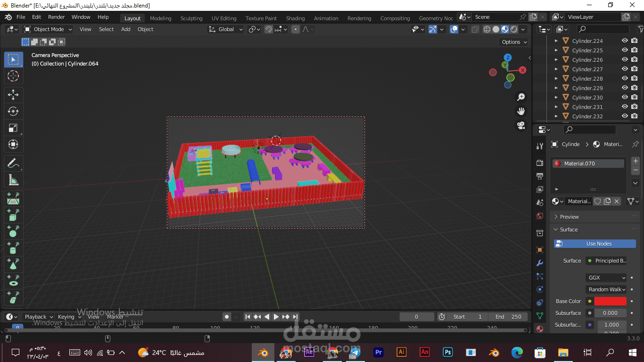Select the Move tool

[x=13, y=94]
